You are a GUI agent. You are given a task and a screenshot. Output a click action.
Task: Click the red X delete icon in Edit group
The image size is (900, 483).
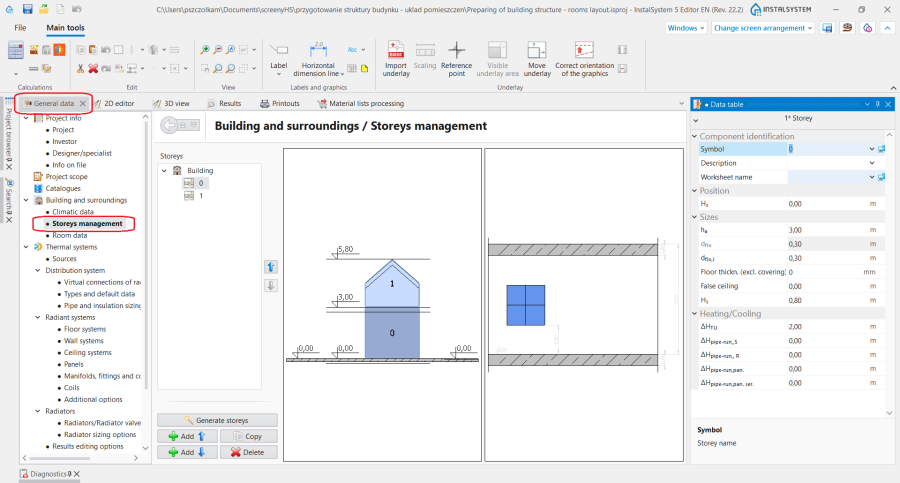pyautogui.click(x=93, y=68)
